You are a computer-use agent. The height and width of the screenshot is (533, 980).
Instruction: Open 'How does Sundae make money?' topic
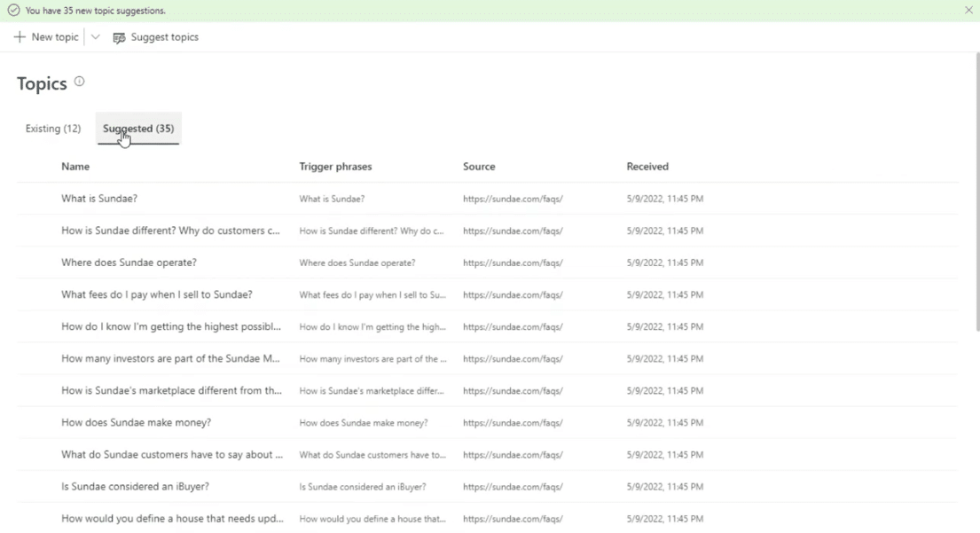tap(137, 422)
